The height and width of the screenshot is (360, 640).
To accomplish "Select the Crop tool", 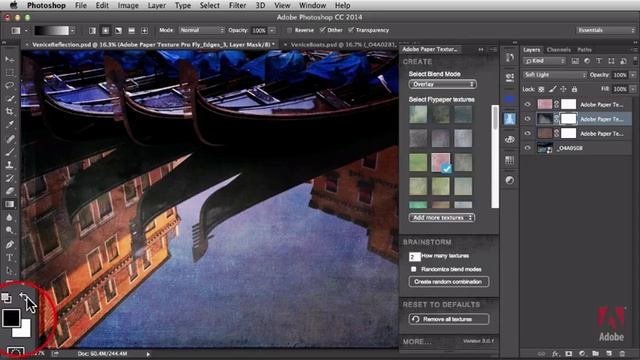I will pyautogui.click(x=9, y=111).
